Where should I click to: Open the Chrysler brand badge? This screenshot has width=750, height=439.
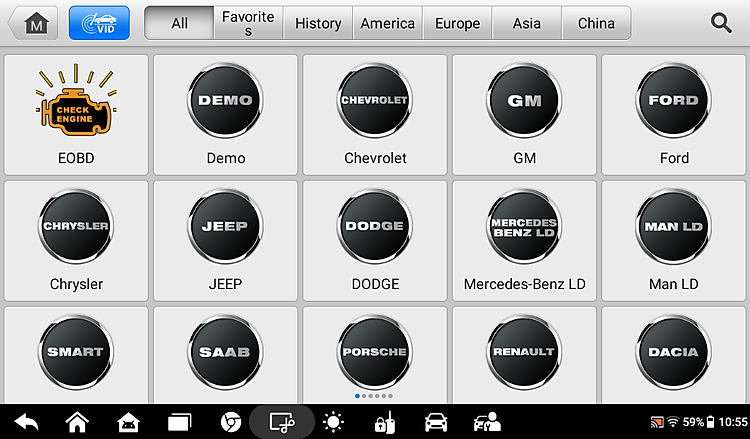(76, 226)
